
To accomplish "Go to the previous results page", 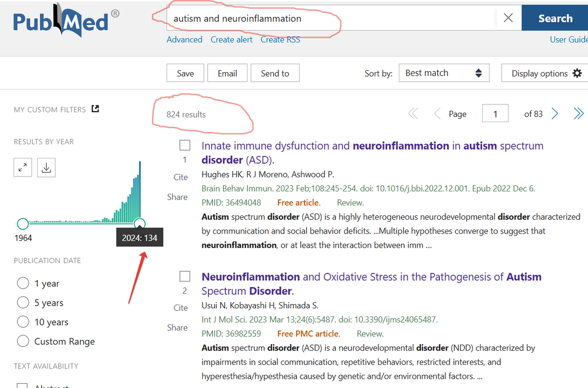I will pyautogui.click(x=437, y=114).
